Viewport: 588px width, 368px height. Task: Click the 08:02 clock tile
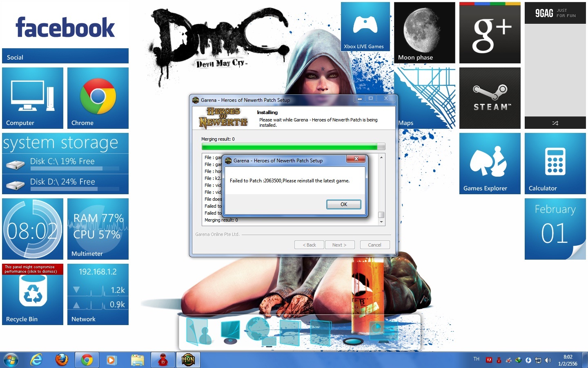pyautogui.click(x=33, y=229)
